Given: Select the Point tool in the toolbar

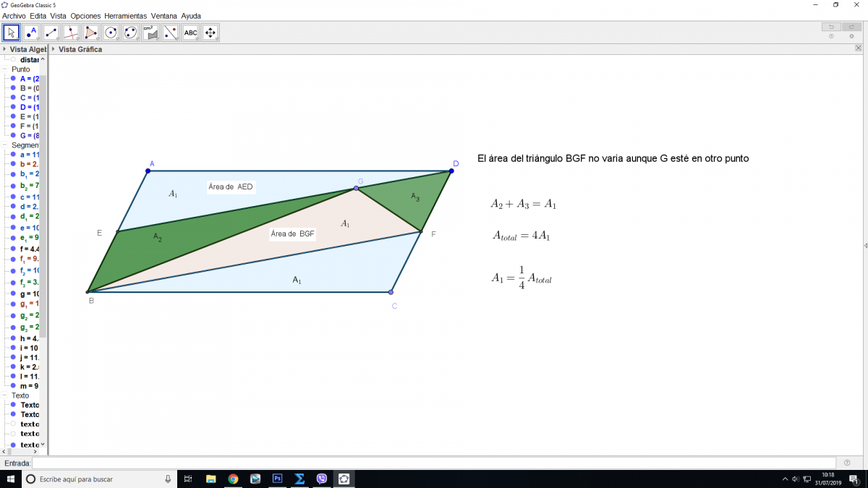Looking at the screenshot, I should [x=31, y=33].
